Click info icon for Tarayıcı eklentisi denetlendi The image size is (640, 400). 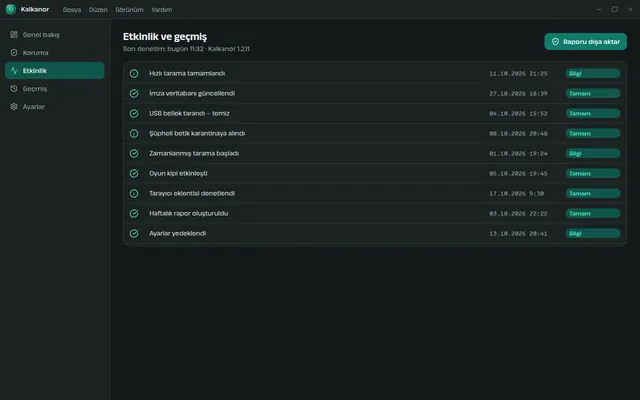click(x=134, y=193)
